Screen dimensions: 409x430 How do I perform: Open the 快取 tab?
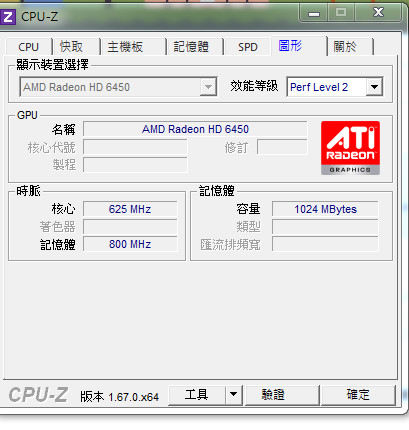[71, 47]
